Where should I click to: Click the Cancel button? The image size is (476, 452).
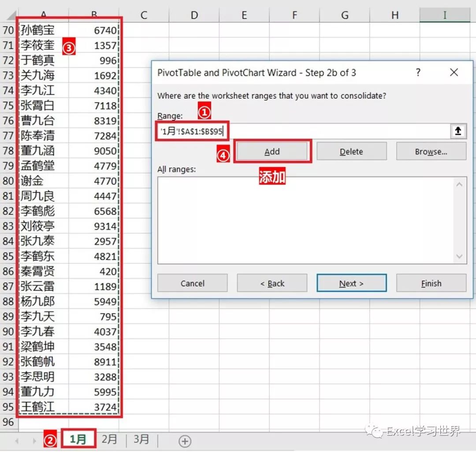pos(193,284)
